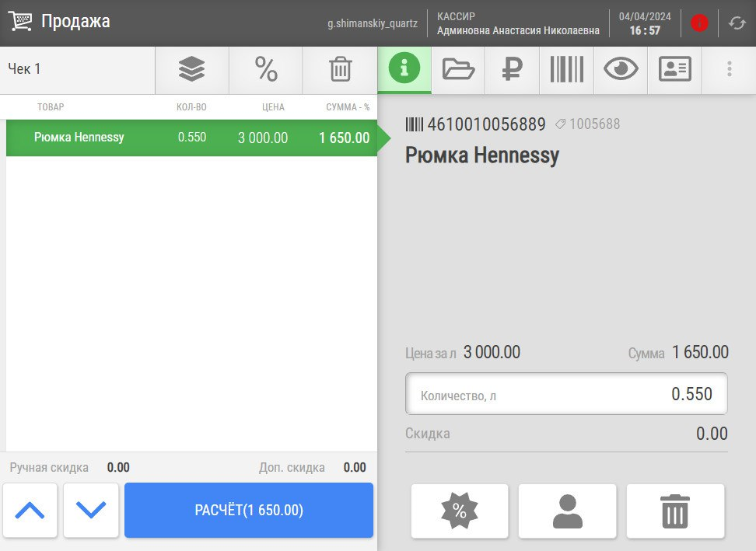Click the person silhouette button

(x=568, y=511)
